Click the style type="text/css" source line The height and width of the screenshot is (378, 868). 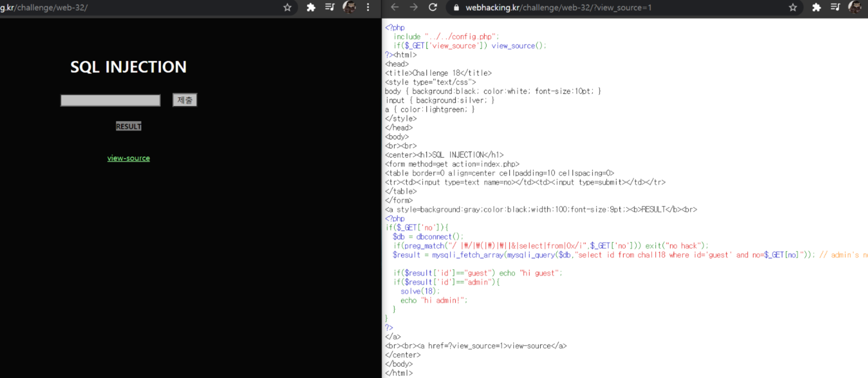click(431, 82)
